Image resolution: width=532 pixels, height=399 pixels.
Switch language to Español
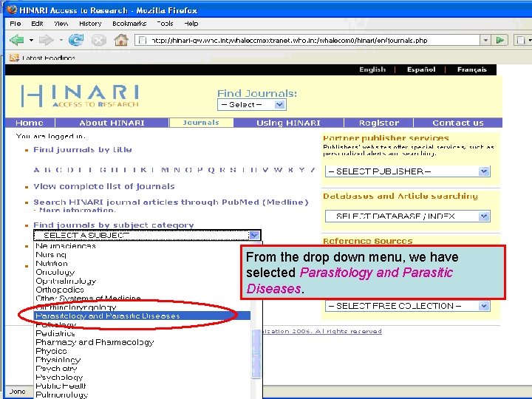click(x=421, y=69)
